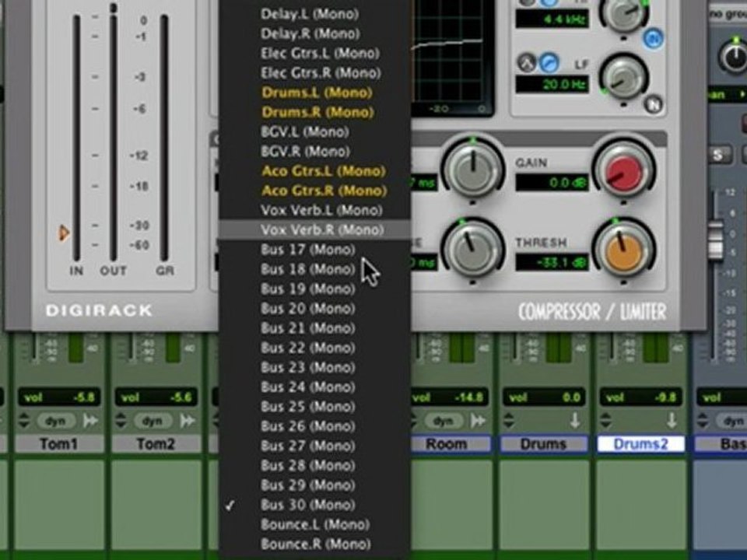Open Room dyn group selector

coord(443,421)
